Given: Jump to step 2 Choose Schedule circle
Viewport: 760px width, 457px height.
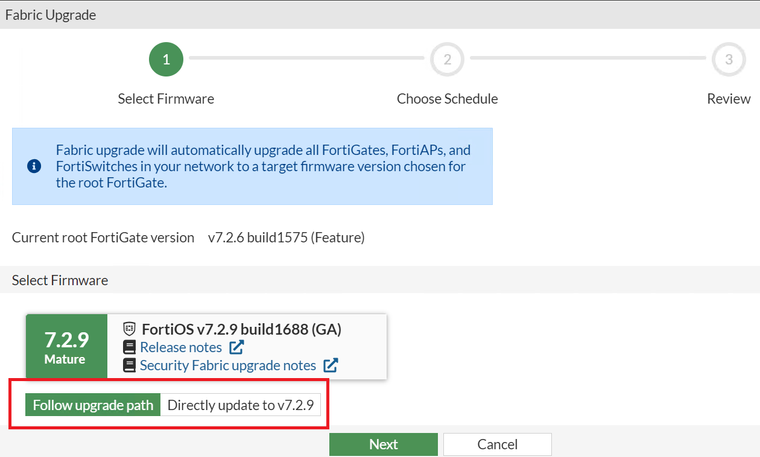Looking at the screenshot, I should (447, 59).
